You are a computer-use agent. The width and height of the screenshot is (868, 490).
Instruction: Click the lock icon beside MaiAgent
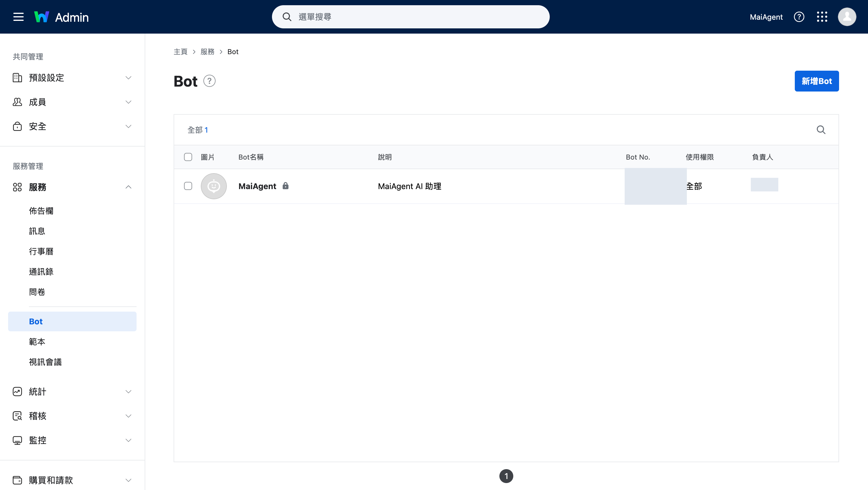click(285, 186)
